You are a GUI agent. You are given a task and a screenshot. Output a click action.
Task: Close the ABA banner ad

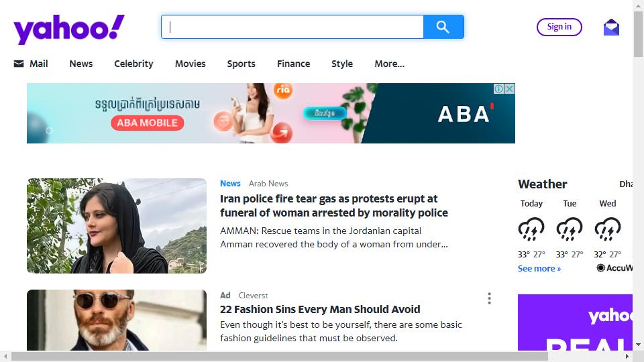(x=509, y=88)
